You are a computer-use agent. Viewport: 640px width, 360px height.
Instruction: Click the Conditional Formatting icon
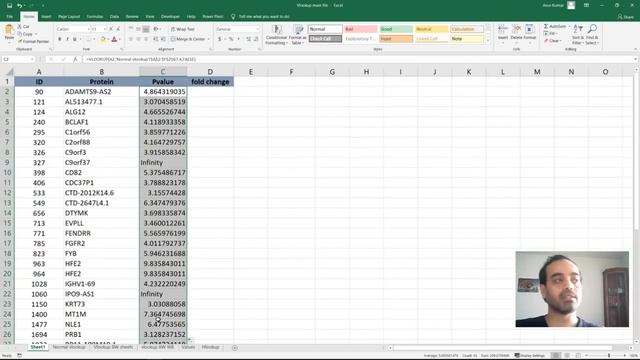(x=277, y=29)
